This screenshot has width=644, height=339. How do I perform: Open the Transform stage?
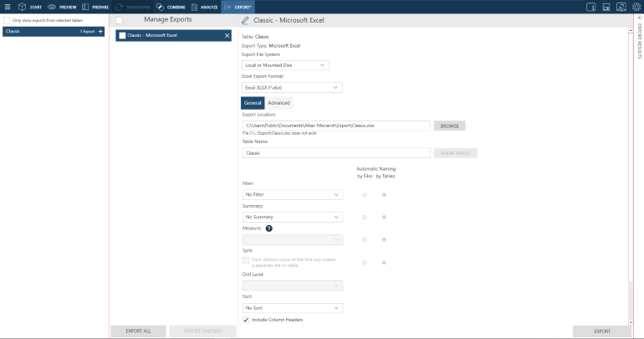click(133, 7)
